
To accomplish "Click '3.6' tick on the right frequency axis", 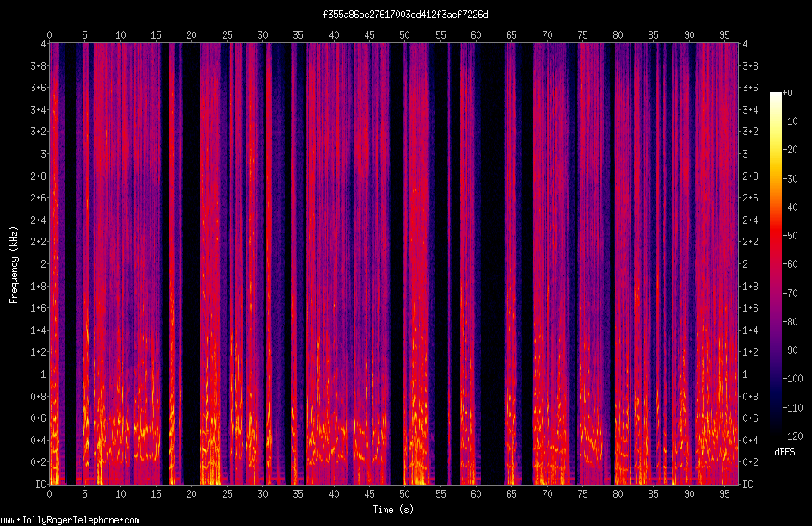I will (750, 88).
